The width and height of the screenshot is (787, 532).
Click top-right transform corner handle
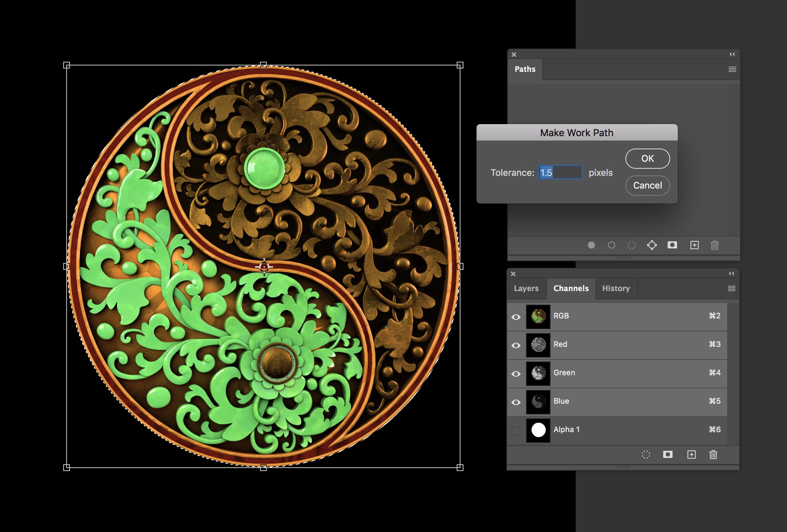[x=460, y=65]
